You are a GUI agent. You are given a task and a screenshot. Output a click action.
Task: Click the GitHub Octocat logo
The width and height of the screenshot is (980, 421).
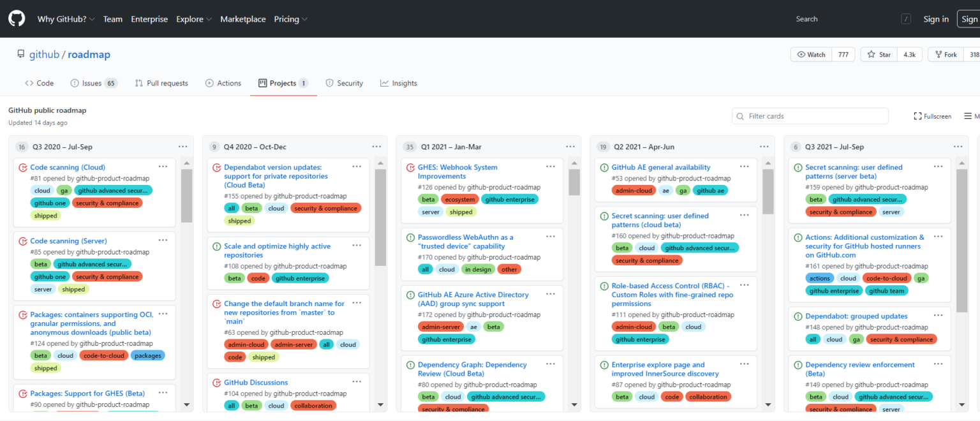(16, 17)
